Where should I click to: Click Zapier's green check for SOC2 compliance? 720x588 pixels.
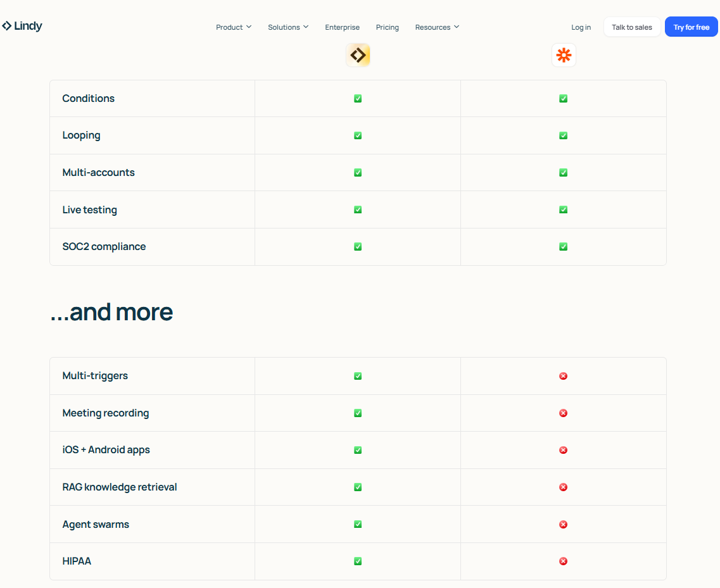[564, 246]
